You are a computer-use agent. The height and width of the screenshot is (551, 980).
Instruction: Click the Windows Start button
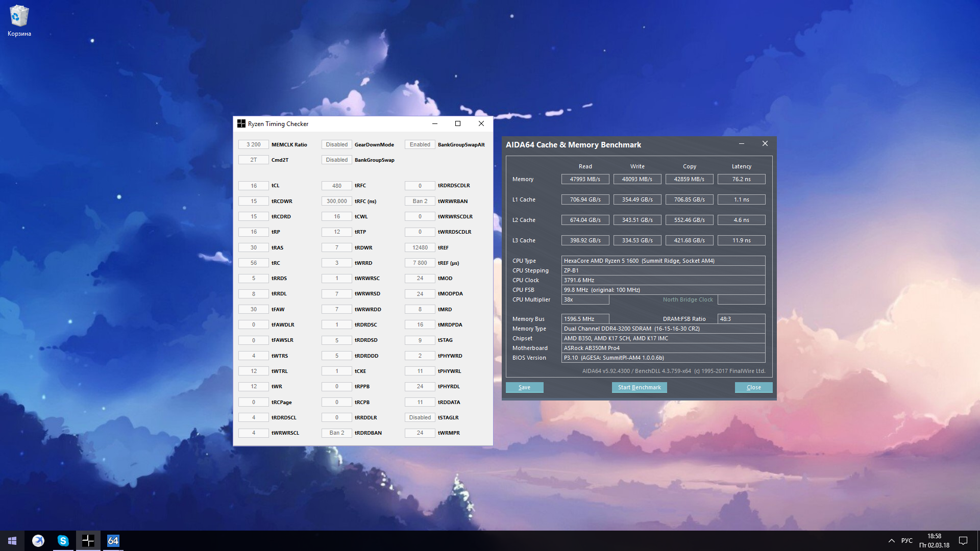point(12,540)
